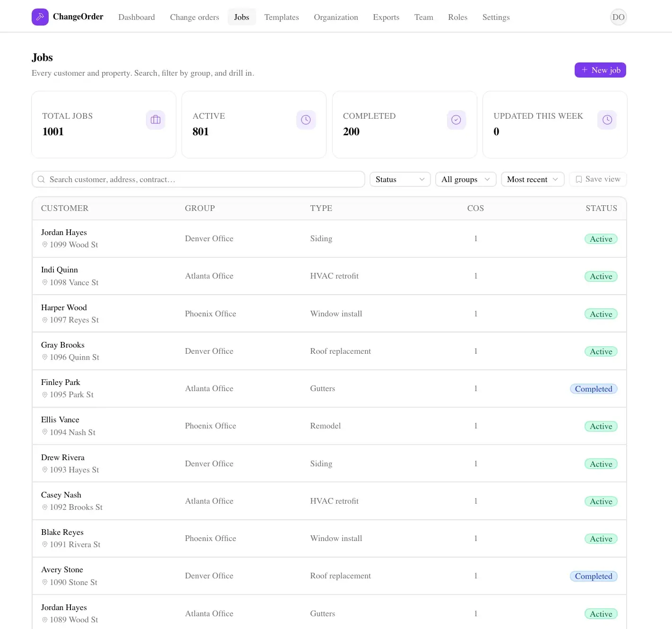Click Phoenix Office in Harper Wood row
Image resolution: width=672 pixels, height=629 pixels.
(x=210, y=314)
